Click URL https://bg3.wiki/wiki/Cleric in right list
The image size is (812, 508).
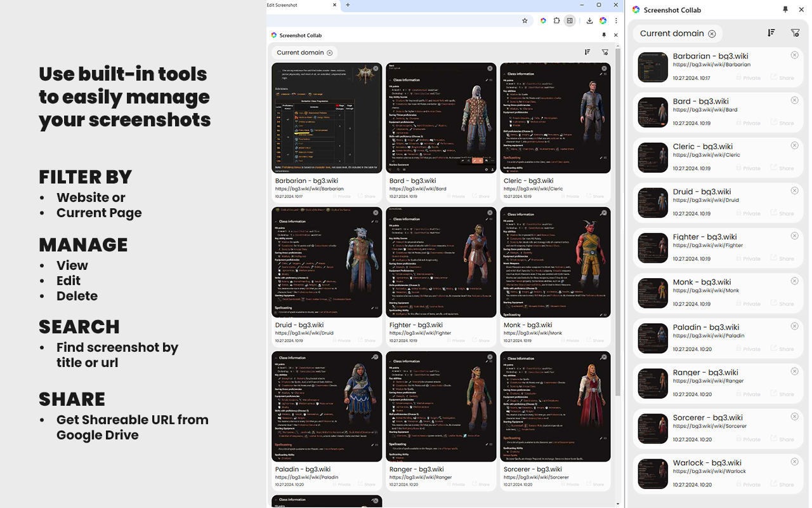pyautogui.click(x=707, y=155)
